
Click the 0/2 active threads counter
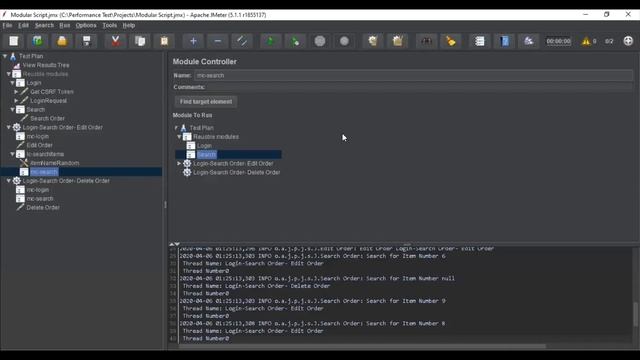tap(609, 41)
